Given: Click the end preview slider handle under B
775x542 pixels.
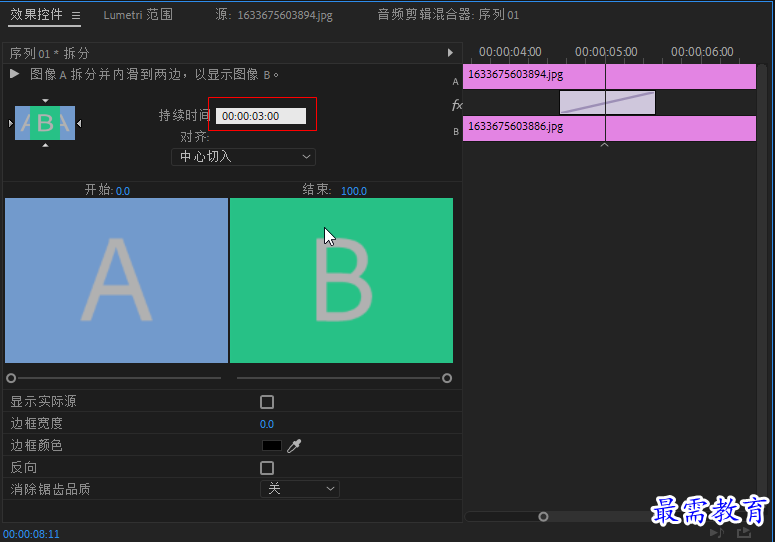Looking at the screenshot, I should coord(447,378).
